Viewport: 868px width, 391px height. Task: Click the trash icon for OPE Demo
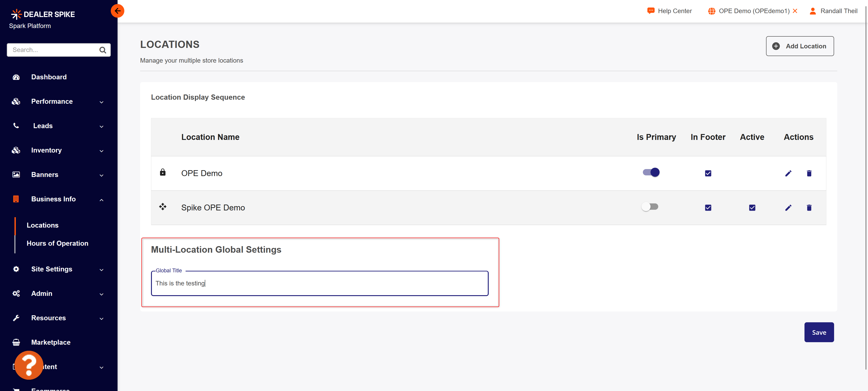click(x=809, y=173)
